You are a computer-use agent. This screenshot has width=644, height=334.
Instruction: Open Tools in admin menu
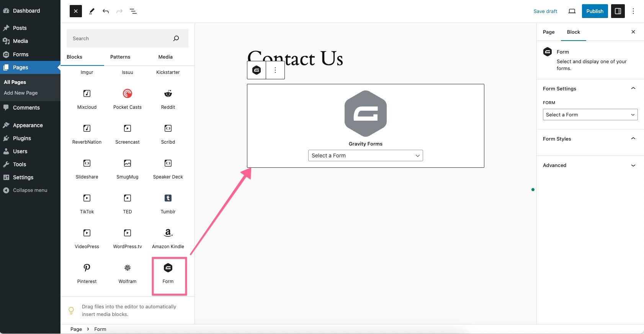tap(30, 164)
